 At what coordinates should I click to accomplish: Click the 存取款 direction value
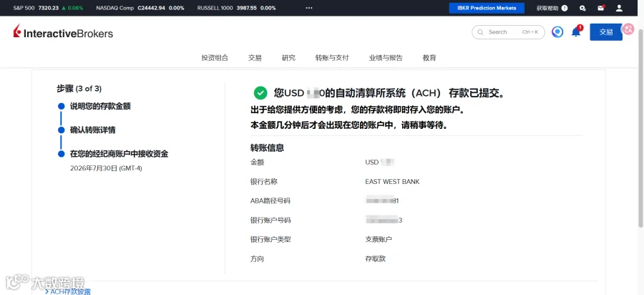376,259
